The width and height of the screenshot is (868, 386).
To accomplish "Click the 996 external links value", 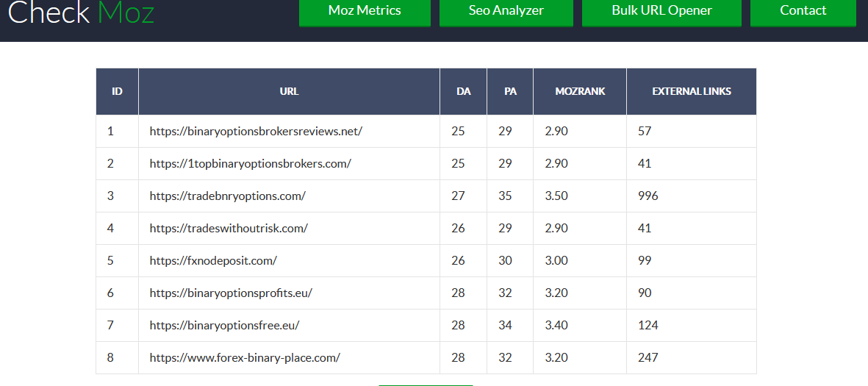I will pos(648,196).
